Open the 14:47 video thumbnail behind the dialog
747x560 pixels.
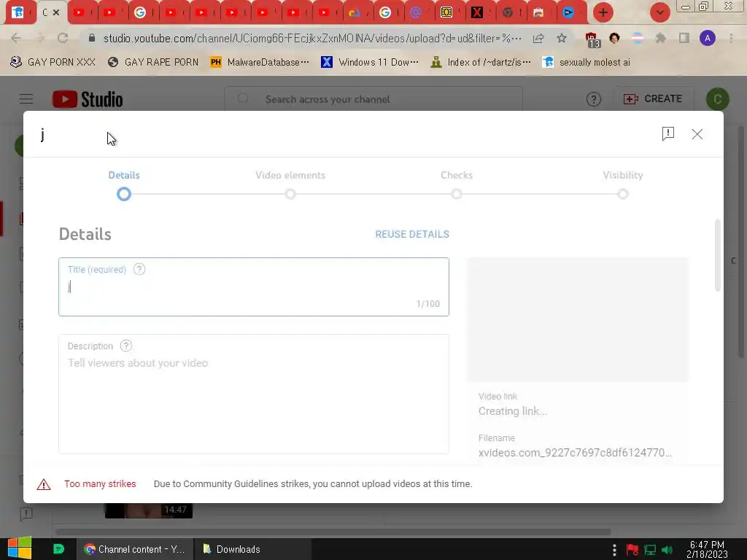(149, 510)
